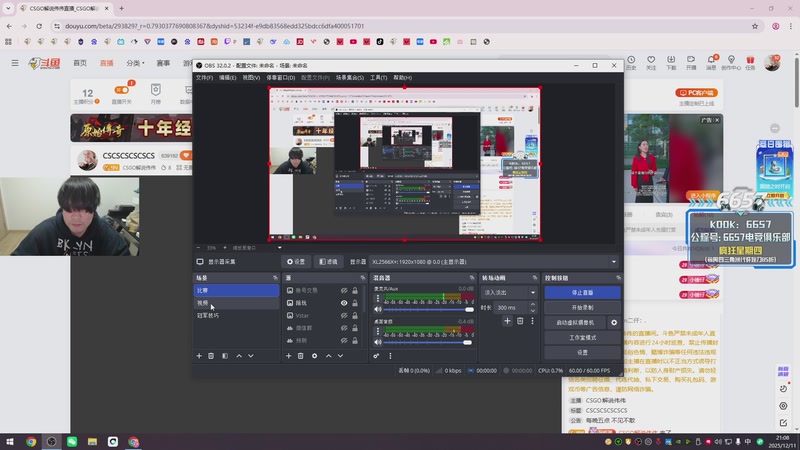Screen dimensions: 800x450
Task: Toggle visibility of the 陪玩 source
Action: pos(344,303)
